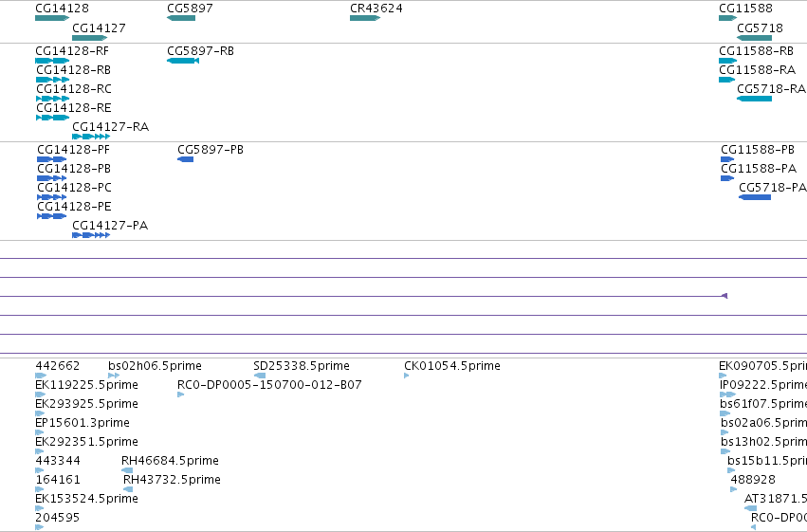Click EST EP15601.3prime
Image resolution: width=807 pixels, height=532 pixels.
[x=39, y=432]
